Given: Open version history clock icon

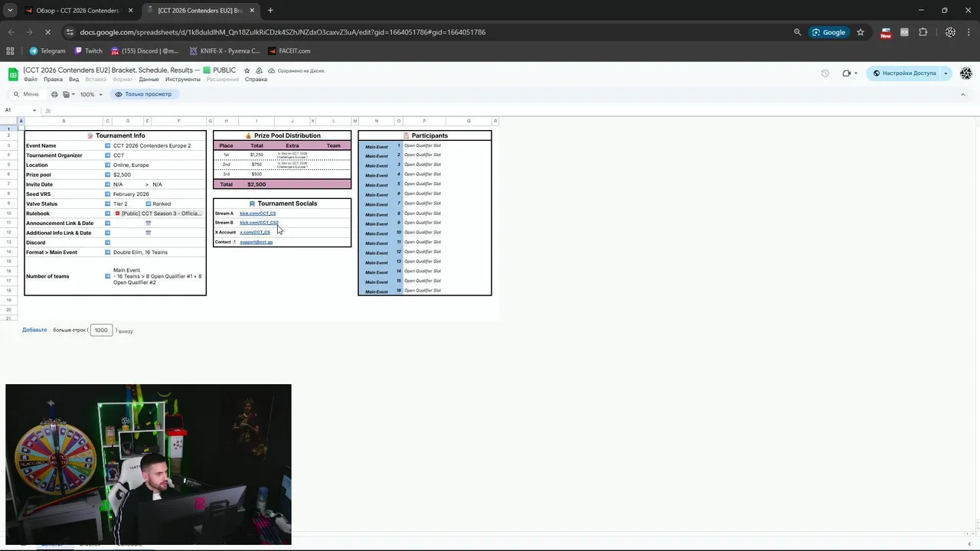Looking at the screenshot, I should (825, 73).
